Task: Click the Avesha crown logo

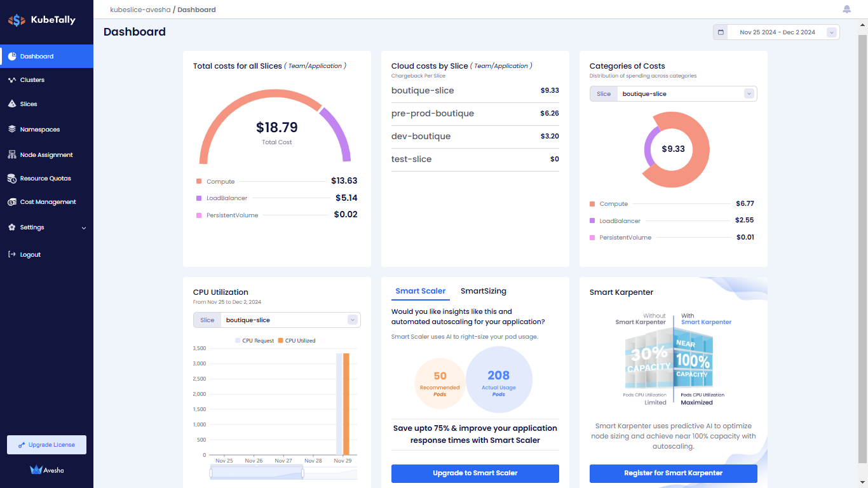Action: pyautogui.click(x=36, y=470)
